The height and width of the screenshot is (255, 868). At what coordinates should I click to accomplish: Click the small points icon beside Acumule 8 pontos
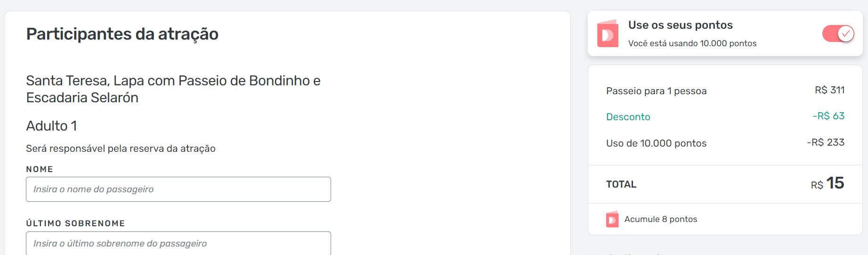(612, 219)
